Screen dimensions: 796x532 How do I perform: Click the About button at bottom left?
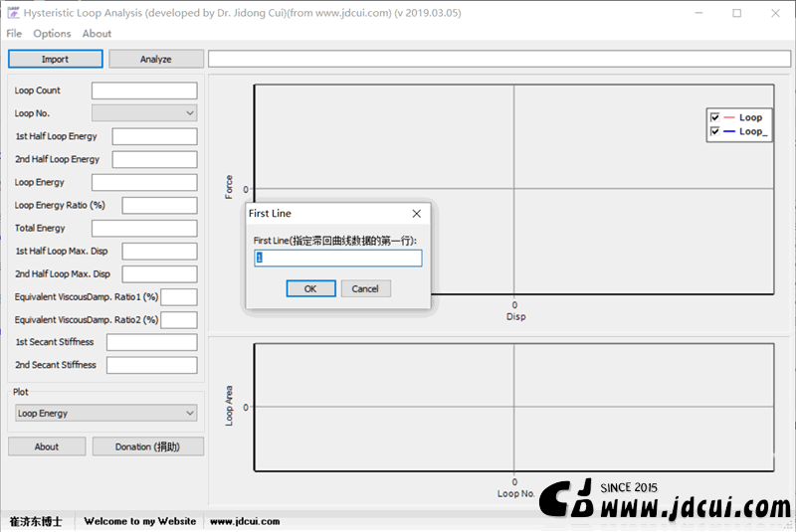(x=47, y=446)
